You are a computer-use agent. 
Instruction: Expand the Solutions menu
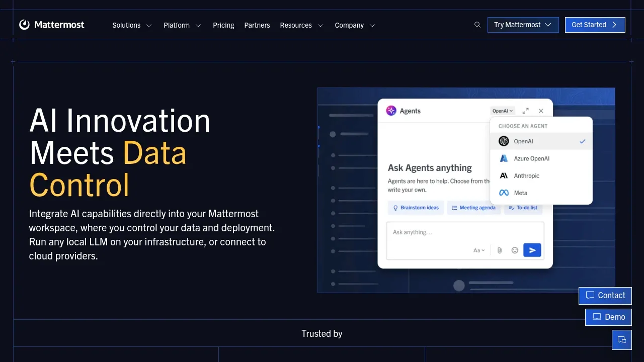click(132, 25)
